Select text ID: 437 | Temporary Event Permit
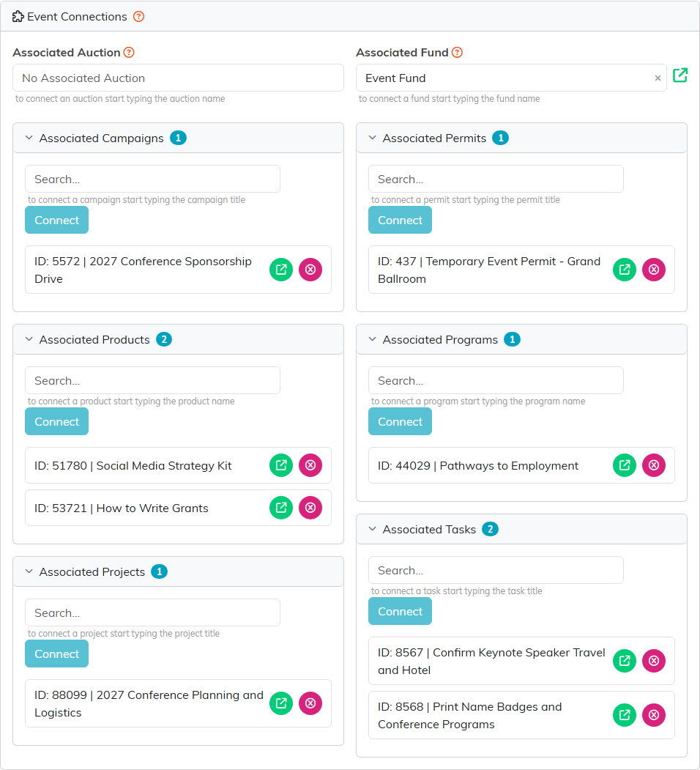The height and width of the screenshot is (770, 700). [489, 270]
